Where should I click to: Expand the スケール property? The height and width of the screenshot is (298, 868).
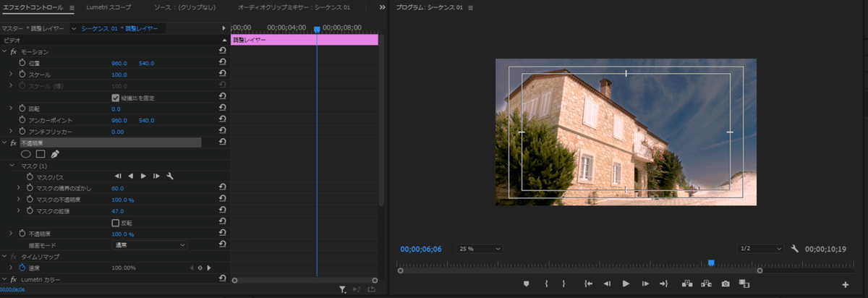coord(11,74)
